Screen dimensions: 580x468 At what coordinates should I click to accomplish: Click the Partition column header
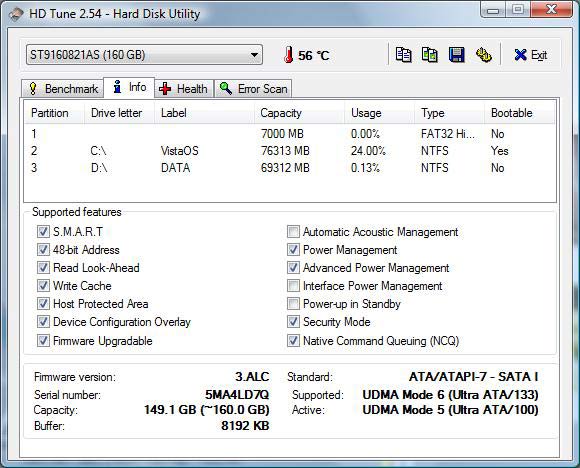(x=55, y=113)
